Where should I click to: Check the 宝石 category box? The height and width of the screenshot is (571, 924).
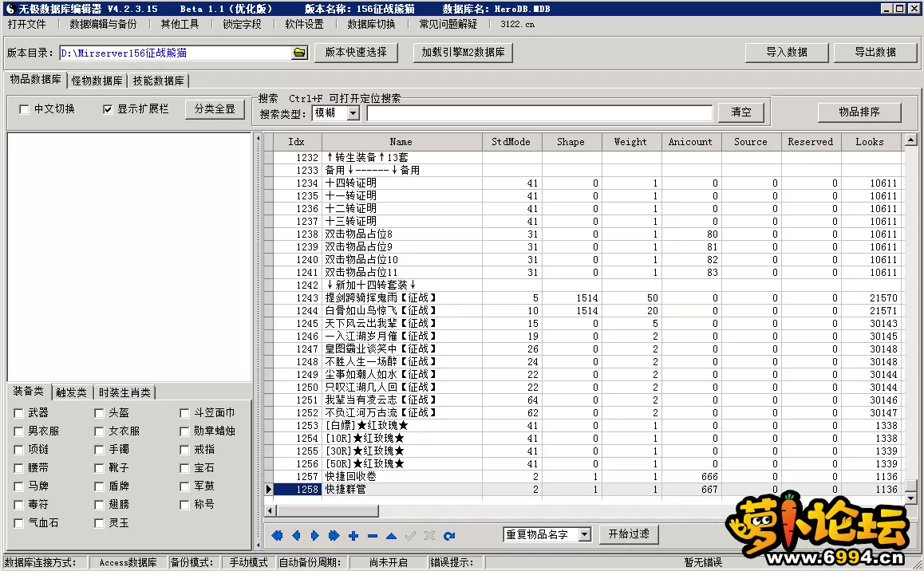(184, 468)
